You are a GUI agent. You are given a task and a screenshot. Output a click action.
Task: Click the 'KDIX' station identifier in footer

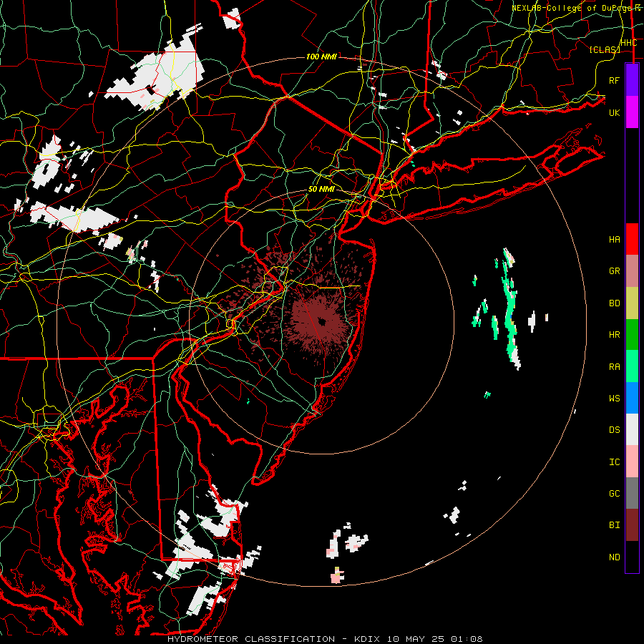coord(367,639)
